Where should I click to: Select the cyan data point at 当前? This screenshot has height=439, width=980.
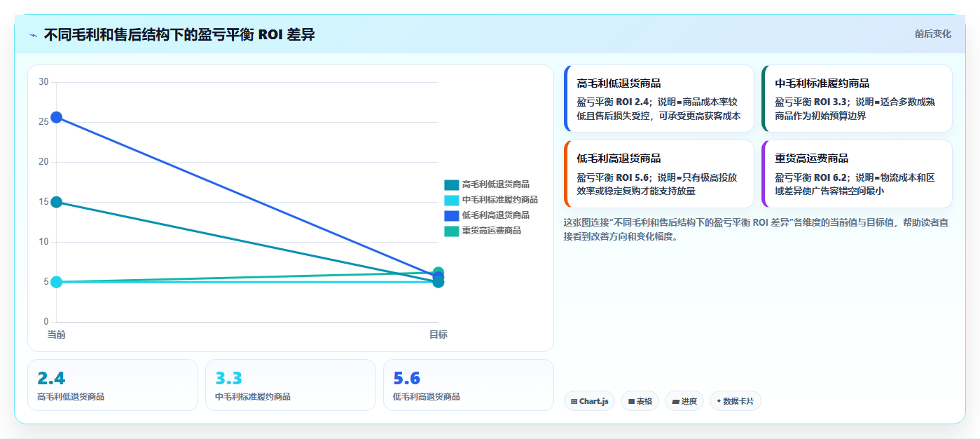click(57, 282)
